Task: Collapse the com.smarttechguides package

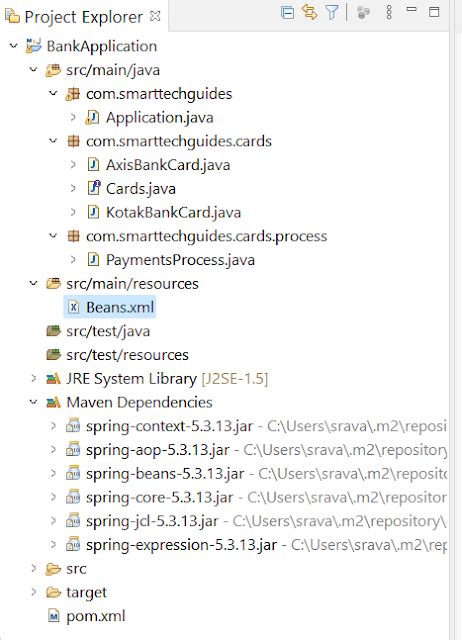Action: coord(53,93)
